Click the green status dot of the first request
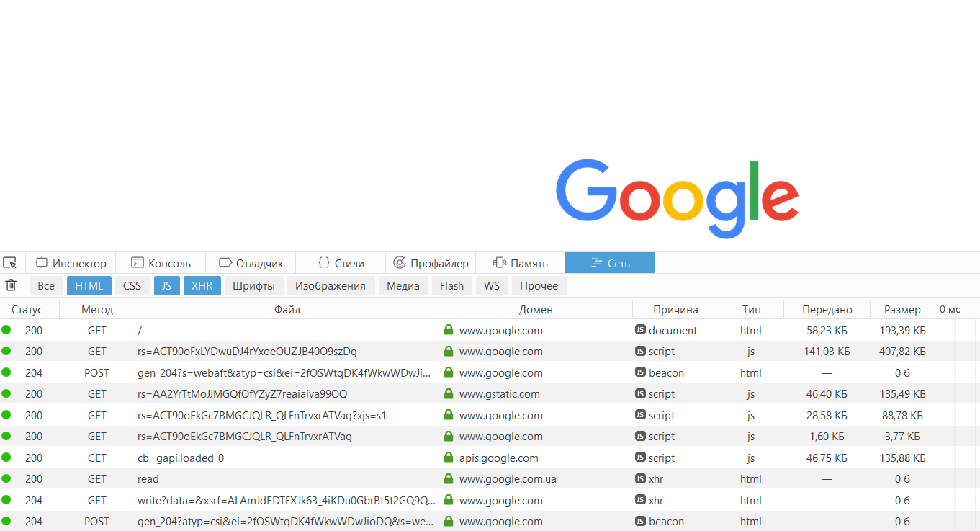The image size is (980, 531). point(6,330)
